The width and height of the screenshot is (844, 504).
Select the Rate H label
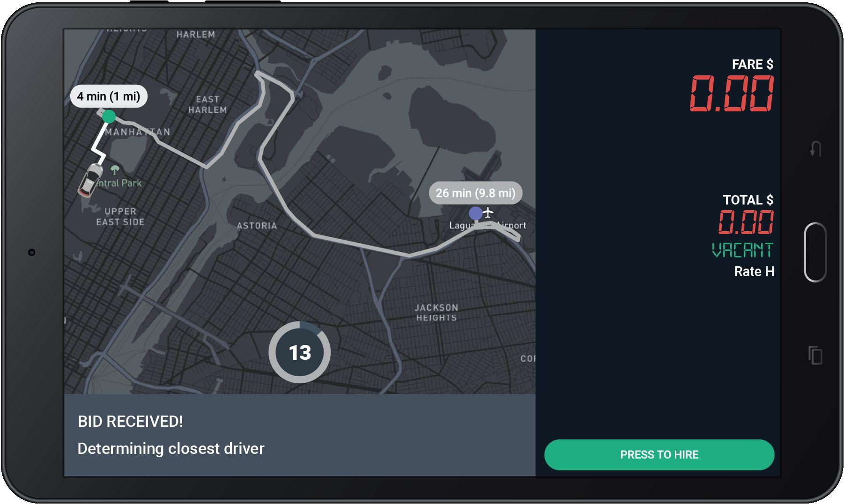coord(754,271)
